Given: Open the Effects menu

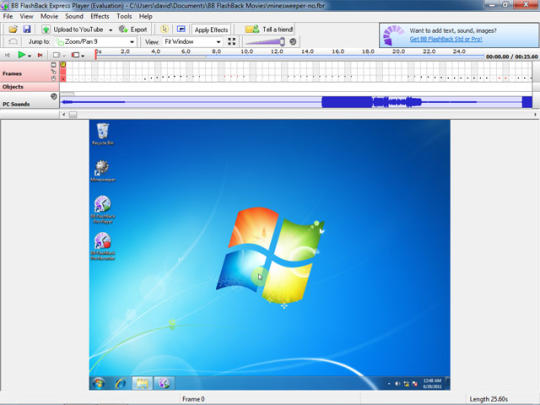Looking at the screenshot, I should tap(100, 17).
